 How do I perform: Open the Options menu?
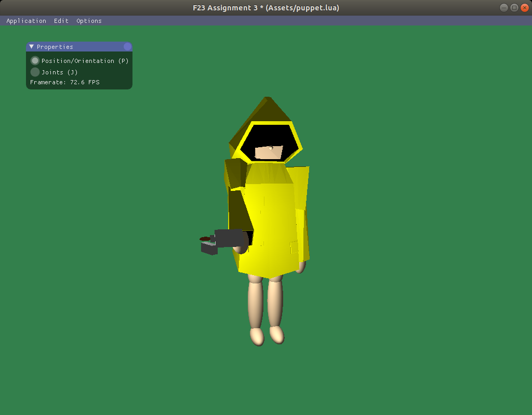click(x=89, y=21)
